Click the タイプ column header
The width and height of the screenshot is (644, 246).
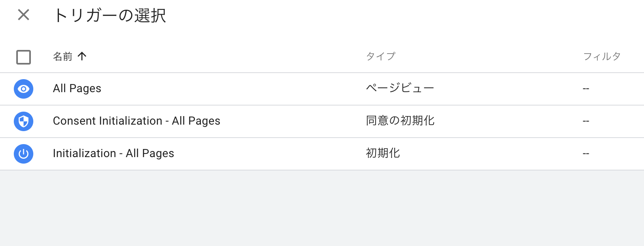380,56
